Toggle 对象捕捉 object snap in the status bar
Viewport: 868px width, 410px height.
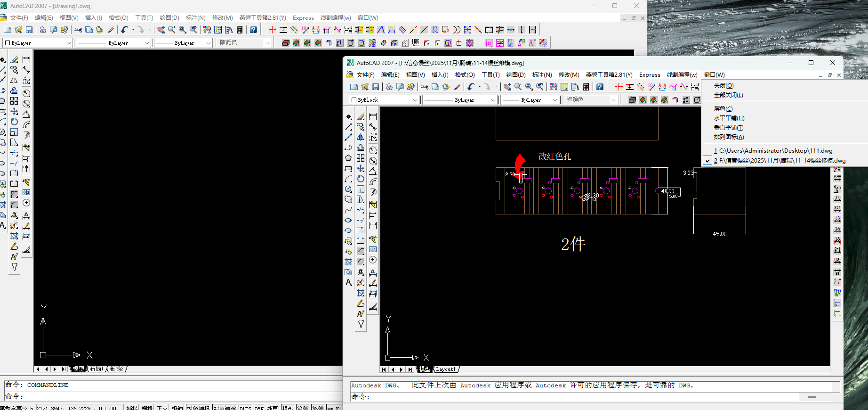198,408
